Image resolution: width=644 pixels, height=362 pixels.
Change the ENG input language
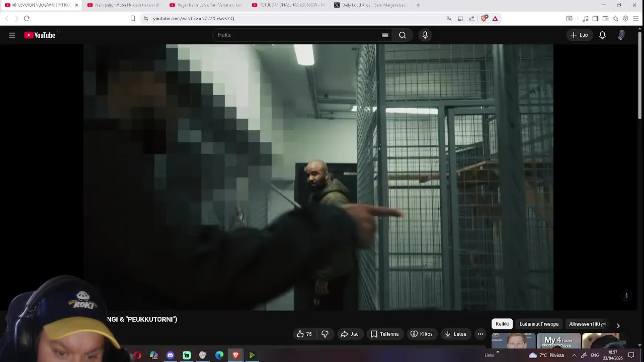point(595,355)
